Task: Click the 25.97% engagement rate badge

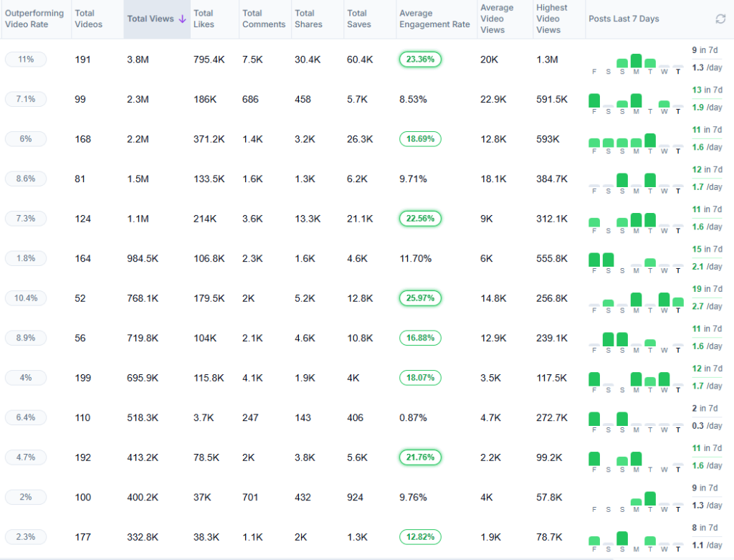Action: 420,298
